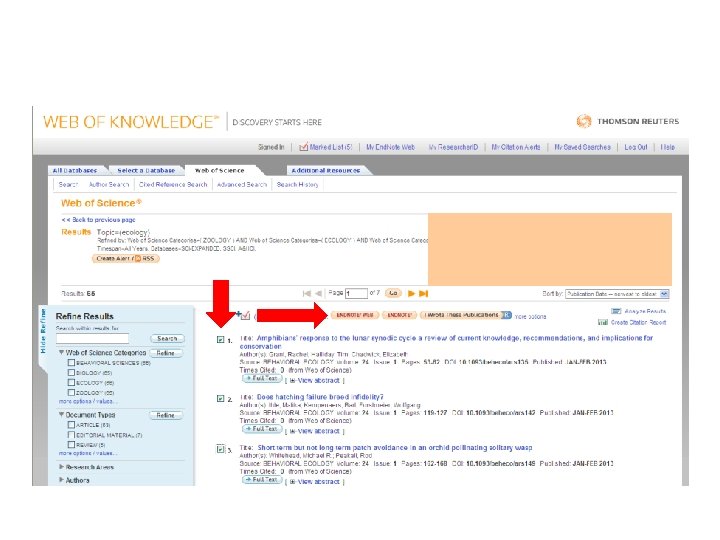This screenshot has width=720, height=540.
Task: Check the ECOLOGY category checkbox
Action: pos(71,382)
